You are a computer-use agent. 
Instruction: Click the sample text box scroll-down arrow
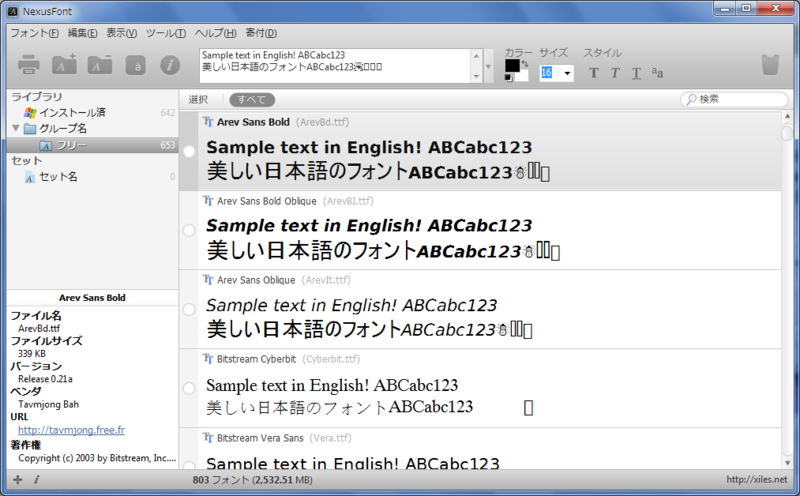pyautogui.click(x=477, y=77)
